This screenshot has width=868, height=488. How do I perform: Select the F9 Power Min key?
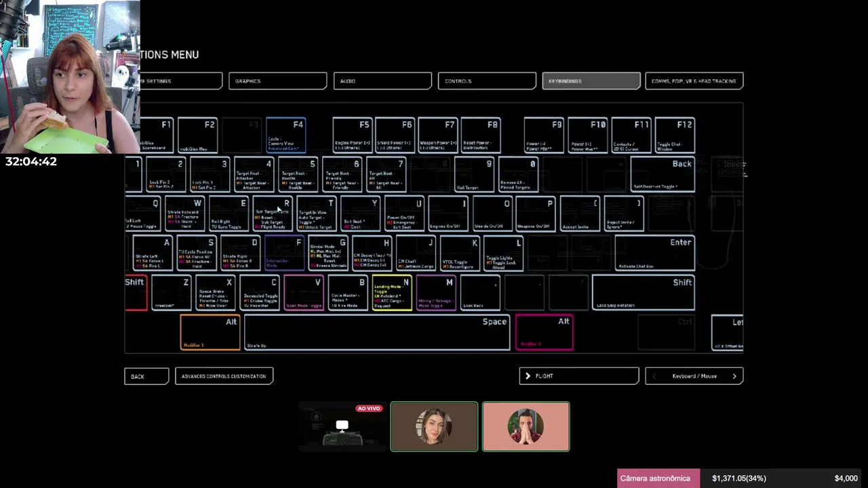click(x=545, y=136)
